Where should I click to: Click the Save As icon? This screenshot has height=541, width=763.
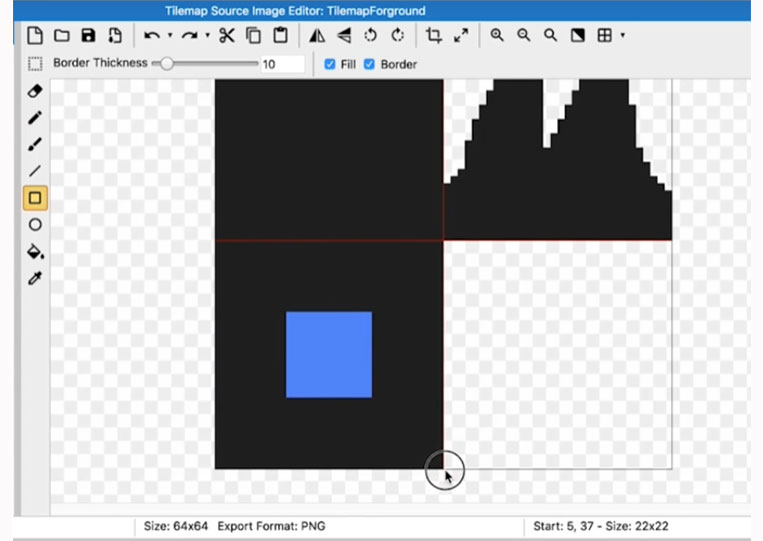tap(115, 36)
